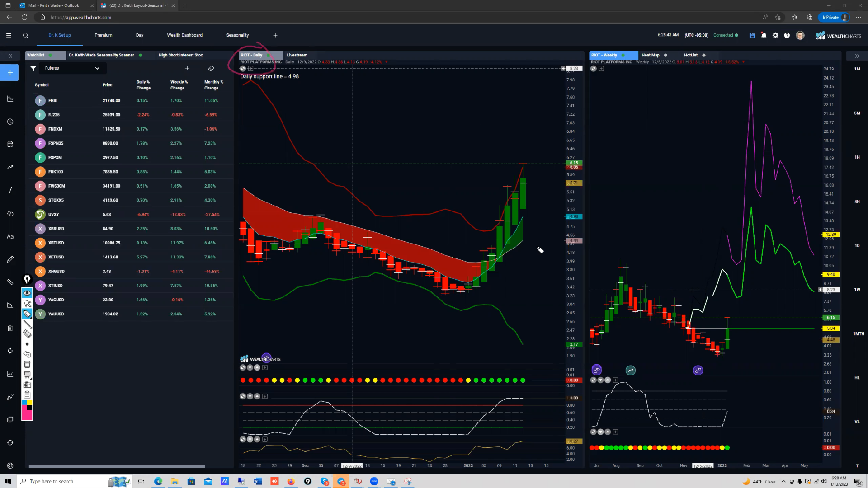Open the hamburger main menu
Image resolution: width=868 pixels, height=488 pixels.
click(9, 35)
